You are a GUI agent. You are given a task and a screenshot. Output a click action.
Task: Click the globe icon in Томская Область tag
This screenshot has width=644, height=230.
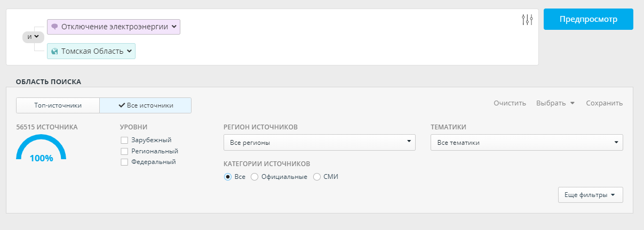(x=54, y=51)
